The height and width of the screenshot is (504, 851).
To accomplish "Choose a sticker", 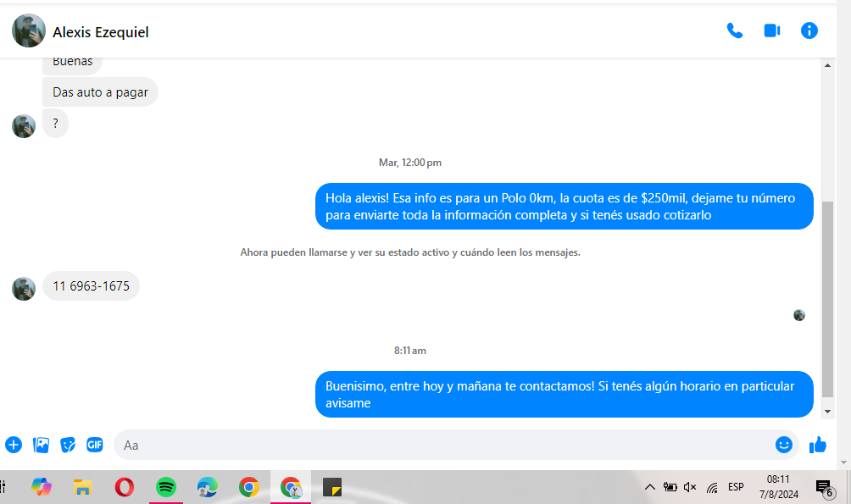I will (68, 445).
